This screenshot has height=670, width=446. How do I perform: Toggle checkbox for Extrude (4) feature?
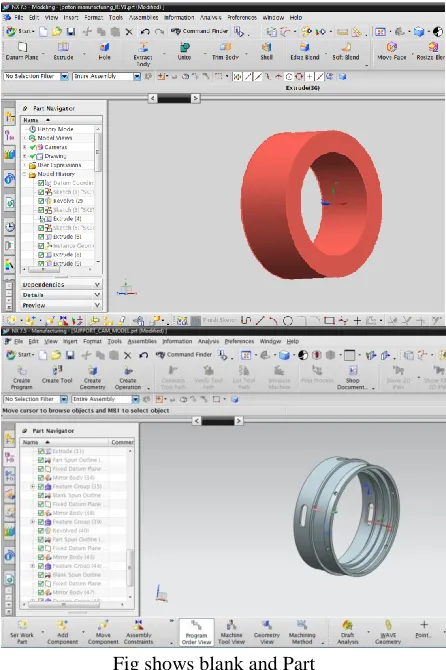click(41, 218)
